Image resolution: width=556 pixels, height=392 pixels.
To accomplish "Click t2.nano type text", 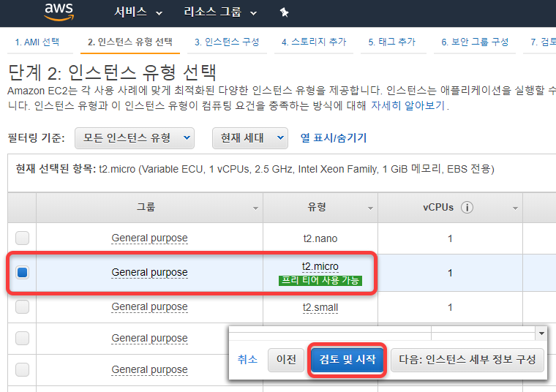I will pos(320,238).
